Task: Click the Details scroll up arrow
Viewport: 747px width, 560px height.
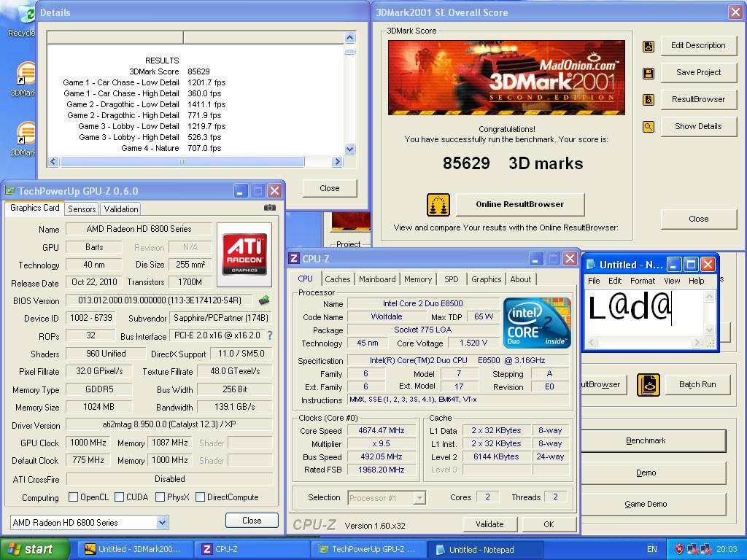Action: pyautogui.click(x=349, y=37)
